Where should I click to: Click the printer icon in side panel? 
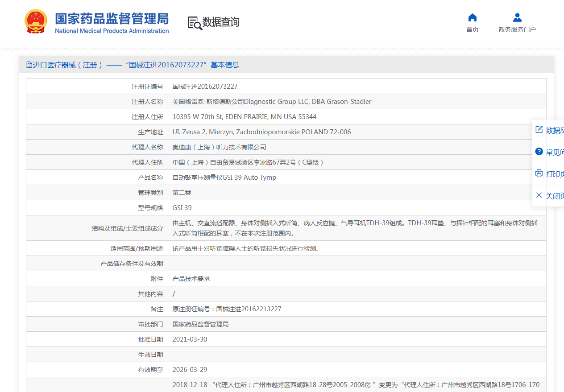539,173
